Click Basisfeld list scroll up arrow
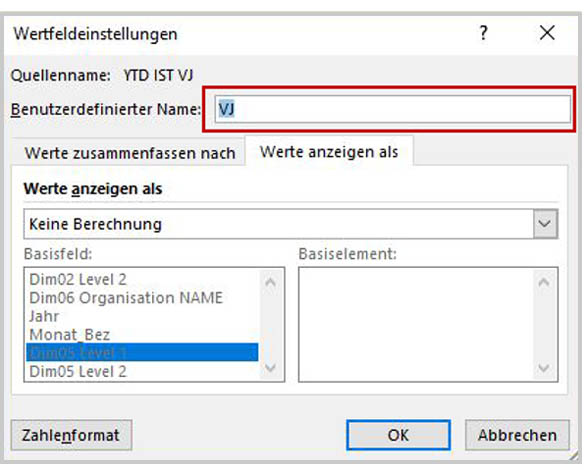This screenshot has height=470, width=587. click(270, 282)
